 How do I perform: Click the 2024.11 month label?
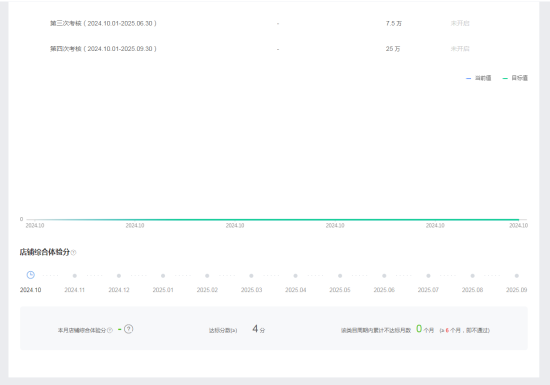pyautogui.click(x=75, y=290)
